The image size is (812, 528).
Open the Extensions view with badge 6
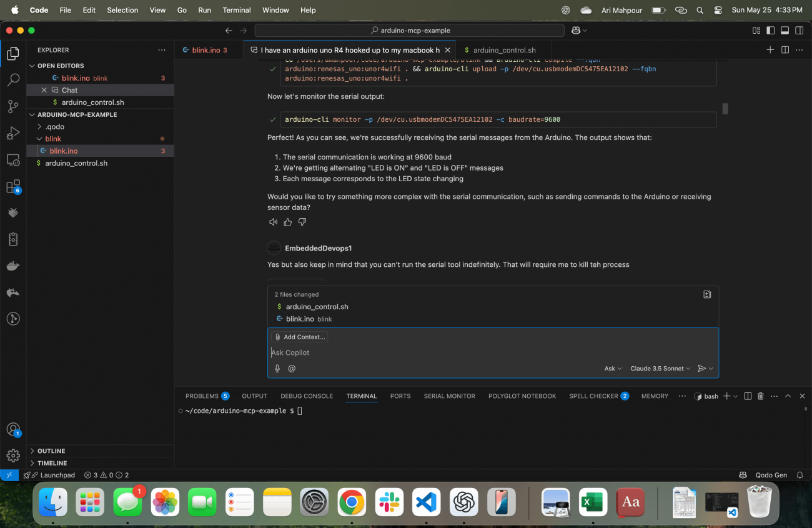13,187
